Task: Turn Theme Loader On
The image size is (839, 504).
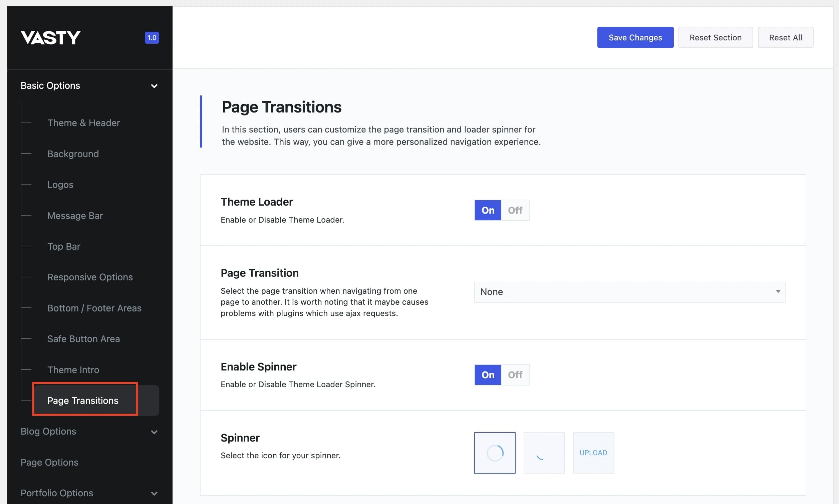Action: tap(488, 210)
